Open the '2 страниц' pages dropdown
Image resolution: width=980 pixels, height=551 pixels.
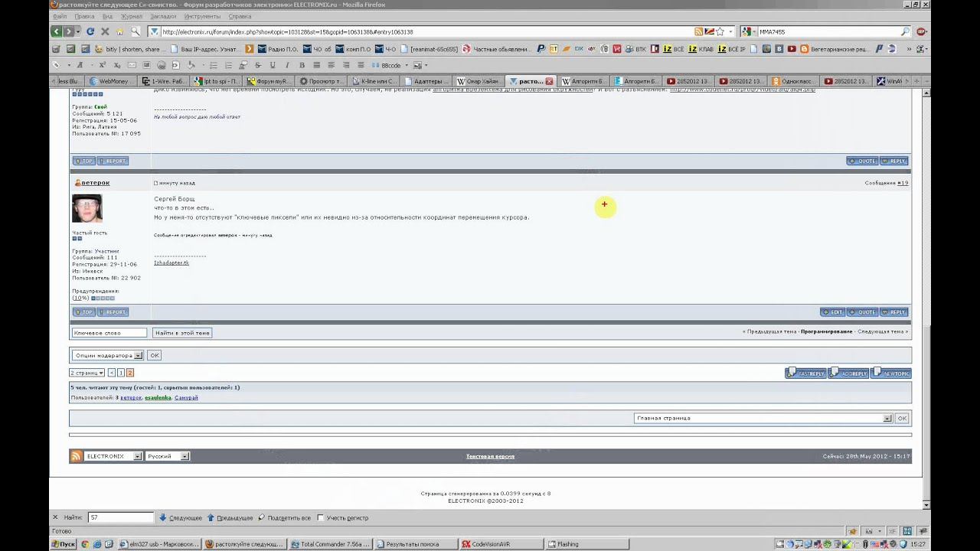(87, 373)
